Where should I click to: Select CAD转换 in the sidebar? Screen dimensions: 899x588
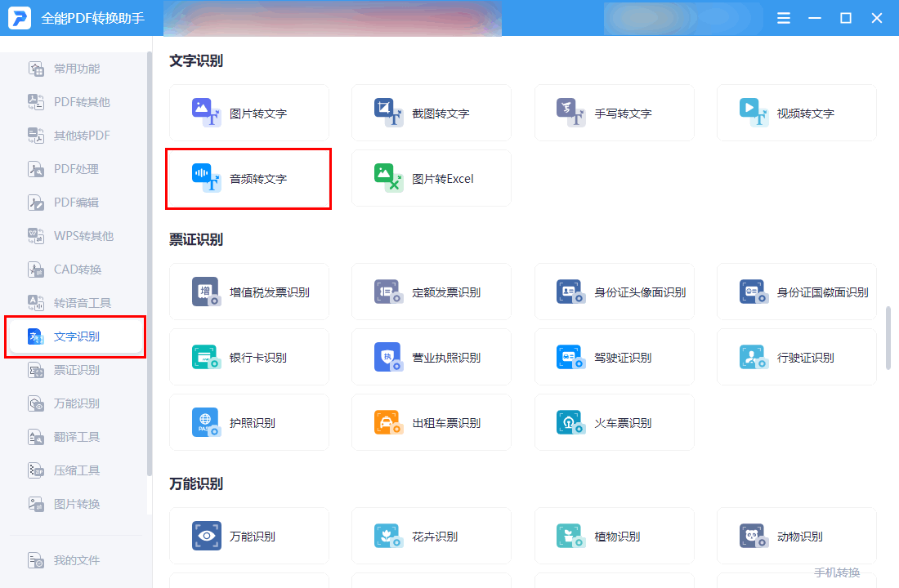click(x=75, y=269)
